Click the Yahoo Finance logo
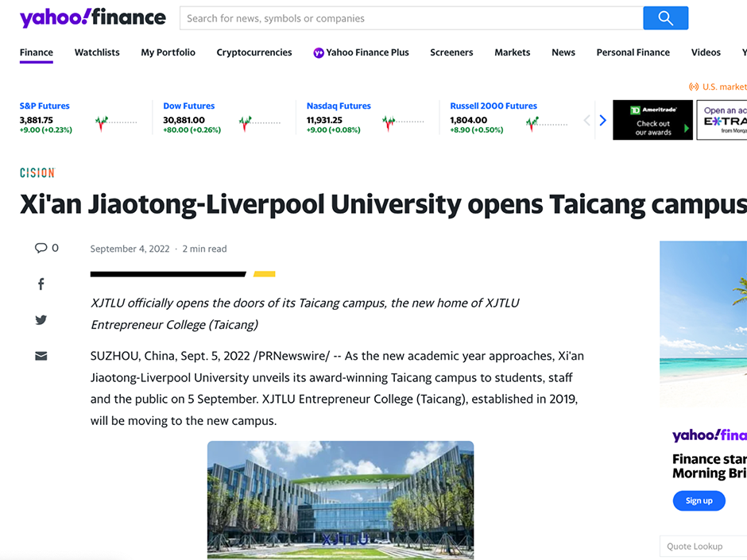The width and height of the screenshot is (747, 560). [x=92, y=17]
